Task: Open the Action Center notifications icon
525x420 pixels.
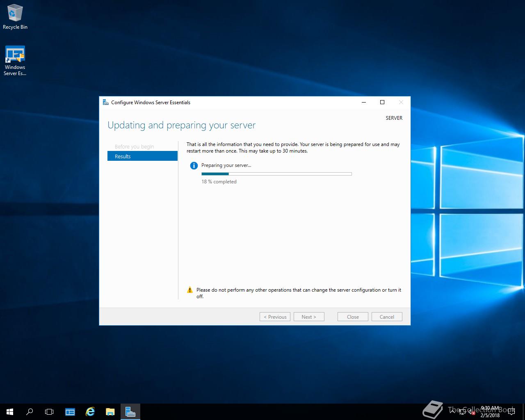Action: pos(511,412)
